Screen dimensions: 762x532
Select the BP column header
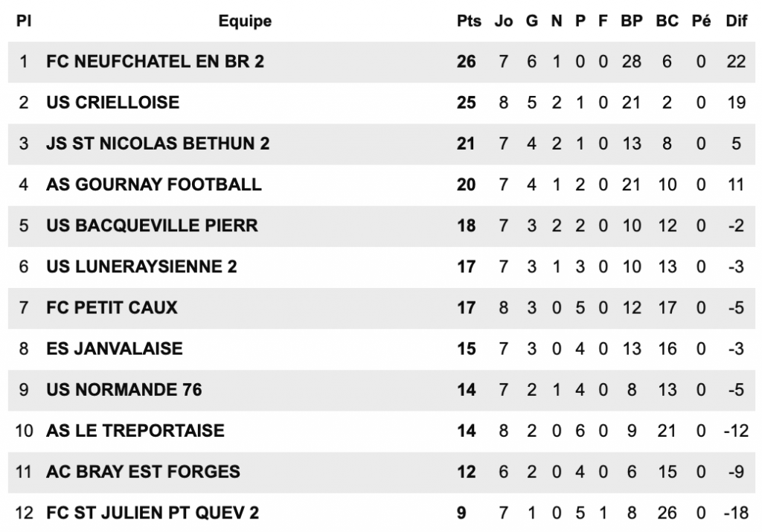pyautogui.click(x=631, y=21)
